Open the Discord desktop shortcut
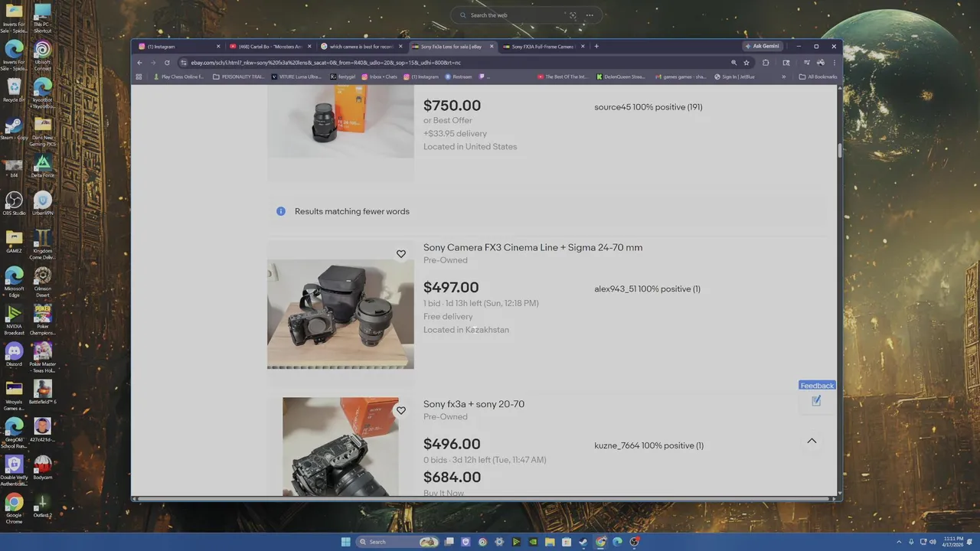The image size is (980, 551). (14, 354)
